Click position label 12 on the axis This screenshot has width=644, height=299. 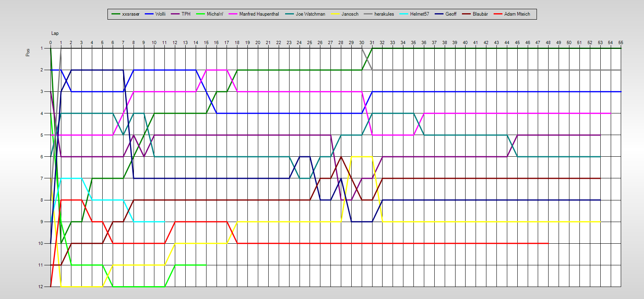(41, 287)
